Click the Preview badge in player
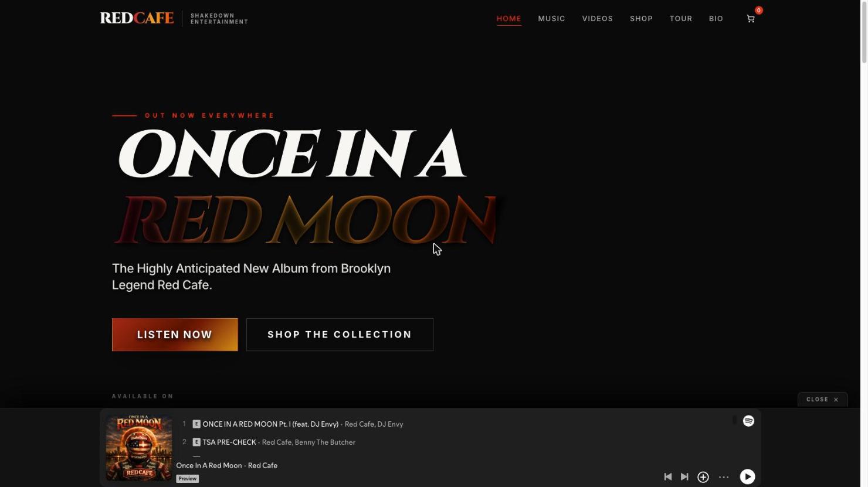The width and height of the screenshot is (868, 487). point(188,479)
